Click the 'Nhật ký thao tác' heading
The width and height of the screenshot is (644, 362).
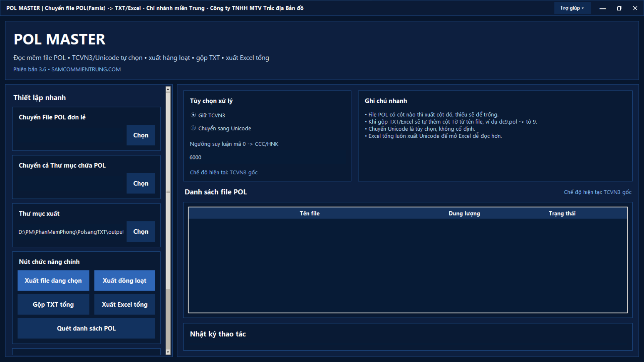(218, 334)
